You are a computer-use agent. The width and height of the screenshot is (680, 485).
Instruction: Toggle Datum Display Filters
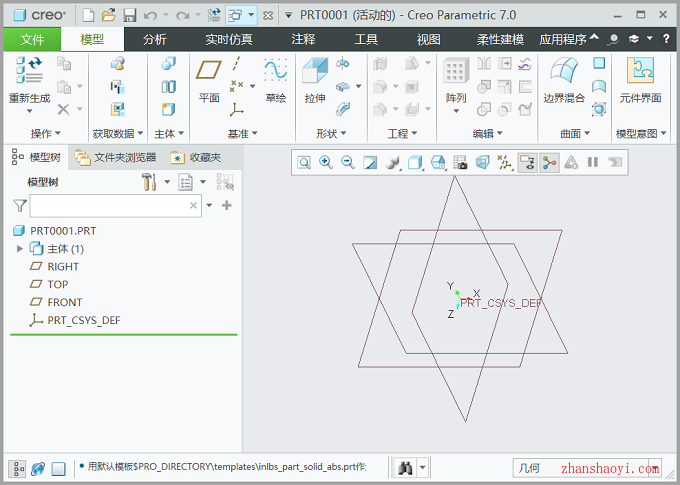pos(504,163)
